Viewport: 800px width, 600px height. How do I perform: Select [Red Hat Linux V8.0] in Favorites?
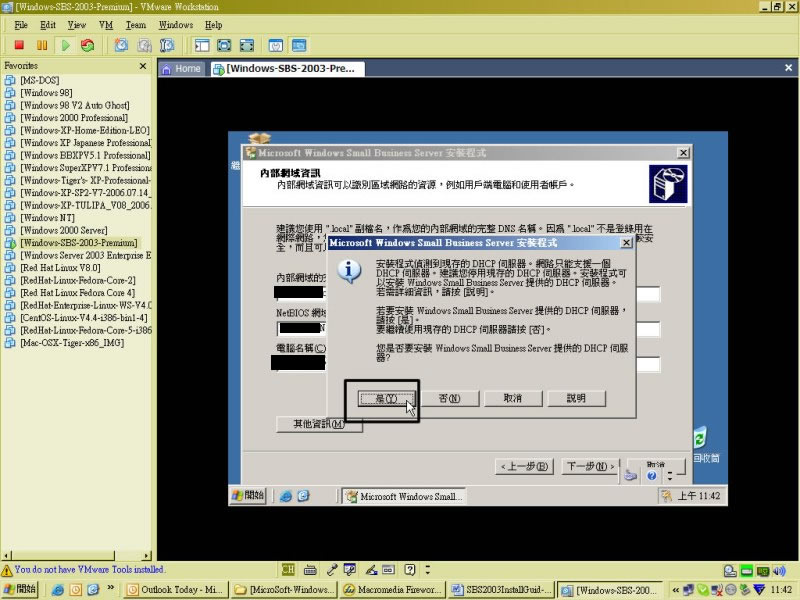click(60, 268)
